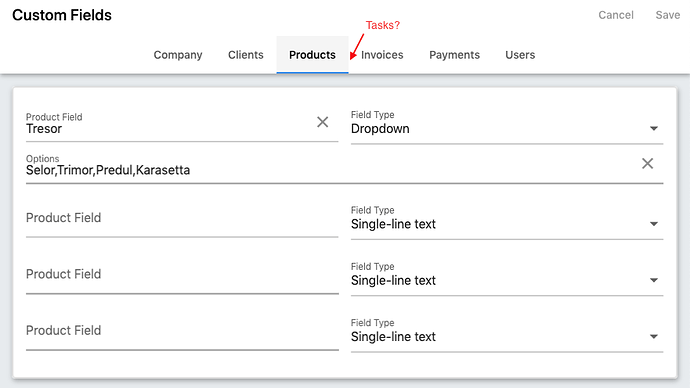
Task: Clear the Tresor product field with the X icon
Action: pyautogui.click(x=323, y=122)
